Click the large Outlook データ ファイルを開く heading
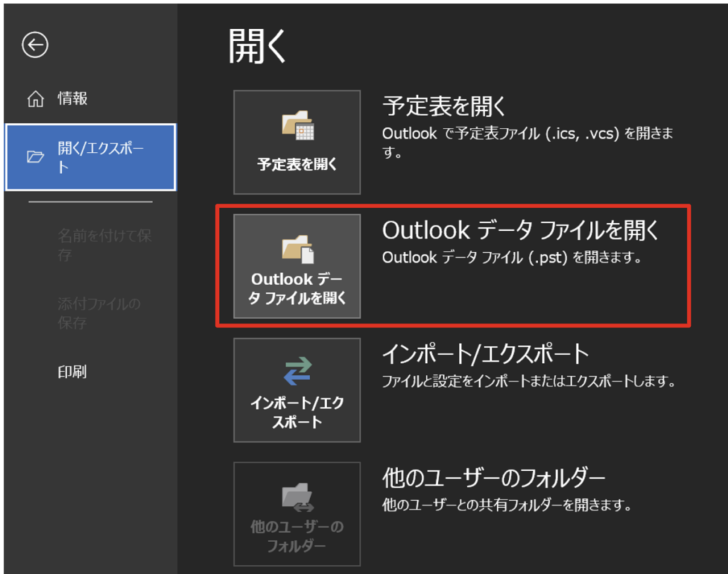The height and width of the screenshot is (574, 728). coord(522,230)
